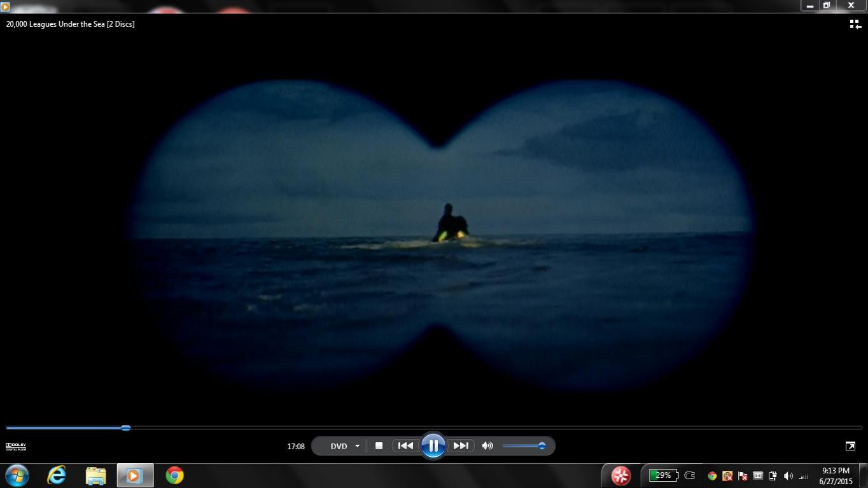Toggle full screen view mode
868x488 pixels.
850,446
